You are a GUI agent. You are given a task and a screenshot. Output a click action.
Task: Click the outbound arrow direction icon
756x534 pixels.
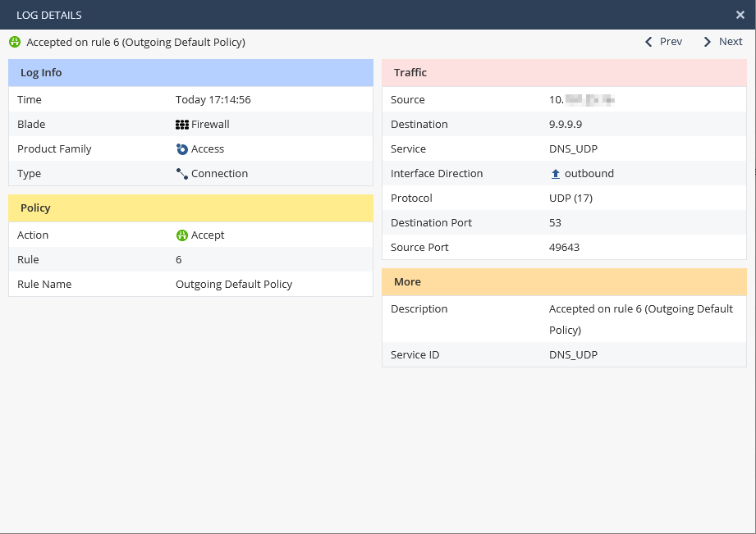(556, 174)
